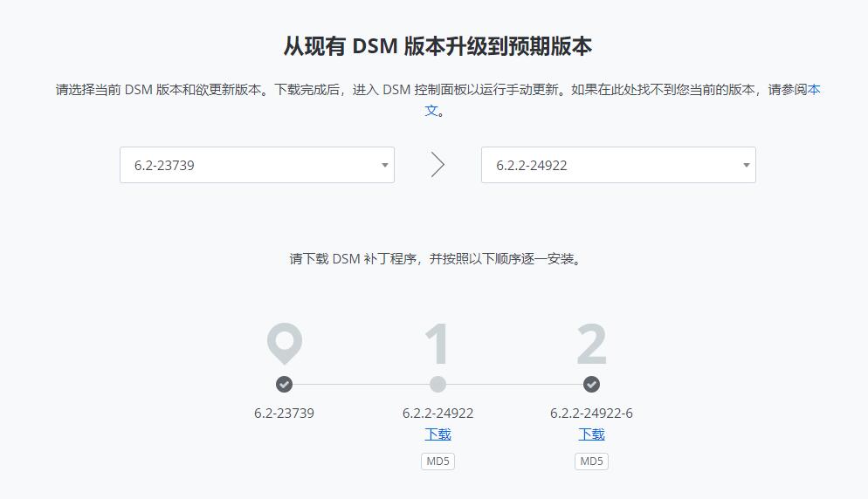Click the 6.2.2-24922-6 label under step 2
Screen dimensions: 868x499
click(591, 414)
